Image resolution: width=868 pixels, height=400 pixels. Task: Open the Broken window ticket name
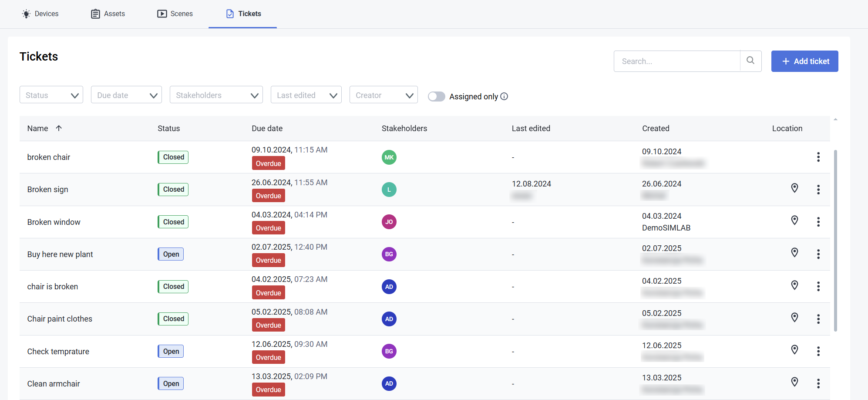54,222
